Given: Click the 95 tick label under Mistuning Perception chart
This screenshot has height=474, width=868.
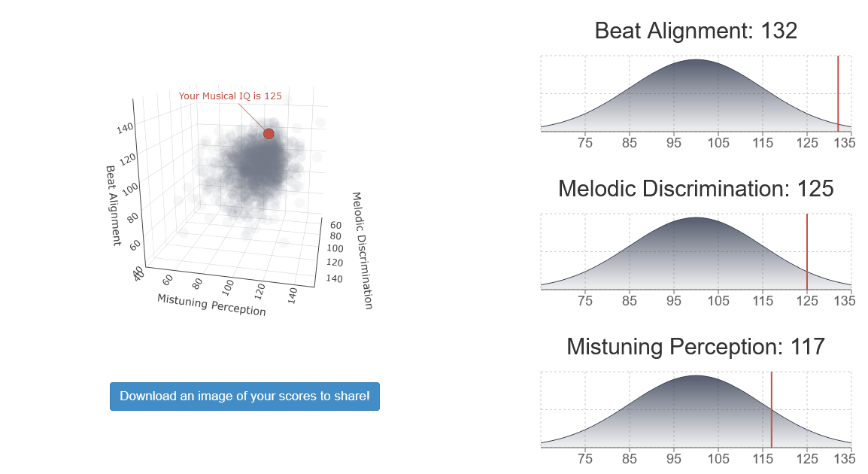Looking at the screenshot, I should point(674,458).
